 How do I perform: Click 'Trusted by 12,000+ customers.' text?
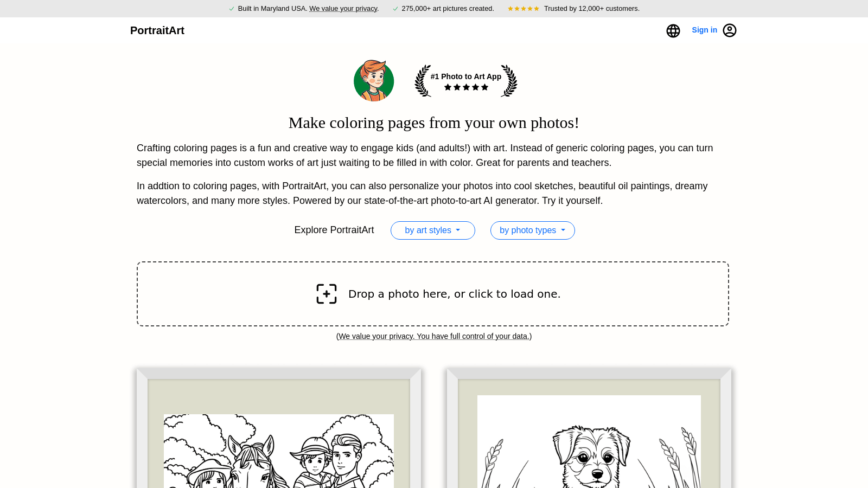pyautogui.click(x=592, y=9)
